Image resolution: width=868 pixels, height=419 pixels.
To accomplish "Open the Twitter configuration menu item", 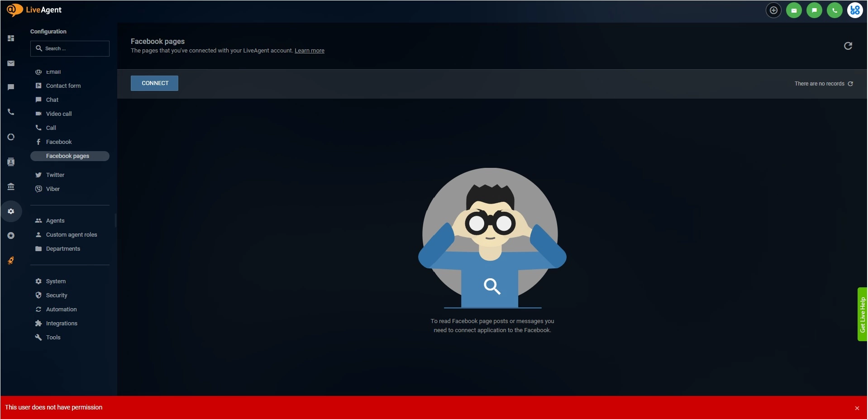I will (x=55, y=175).
